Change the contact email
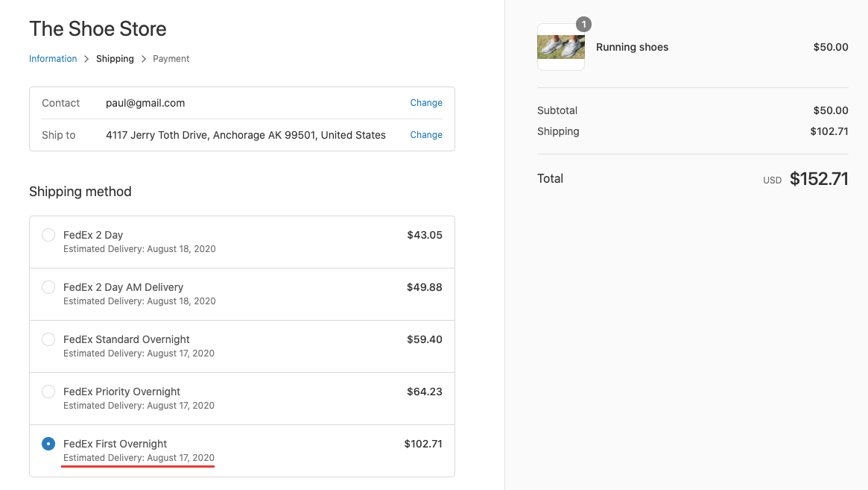This screenshot has height=490, width=868. pos(426,102)
